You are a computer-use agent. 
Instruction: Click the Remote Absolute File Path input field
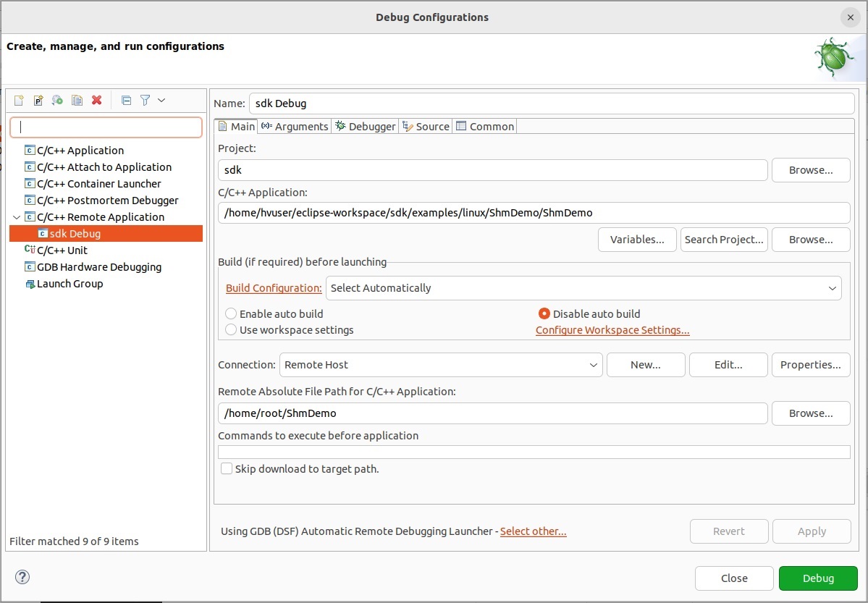492,413
